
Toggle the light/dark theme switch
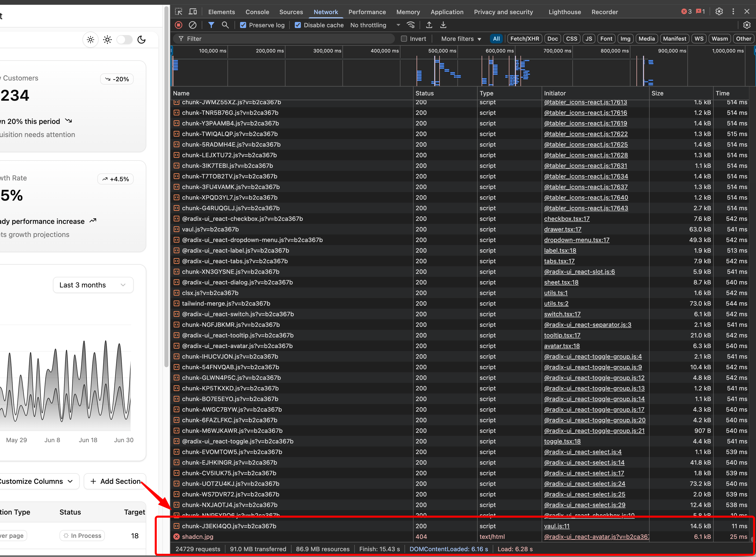point(124,40)
